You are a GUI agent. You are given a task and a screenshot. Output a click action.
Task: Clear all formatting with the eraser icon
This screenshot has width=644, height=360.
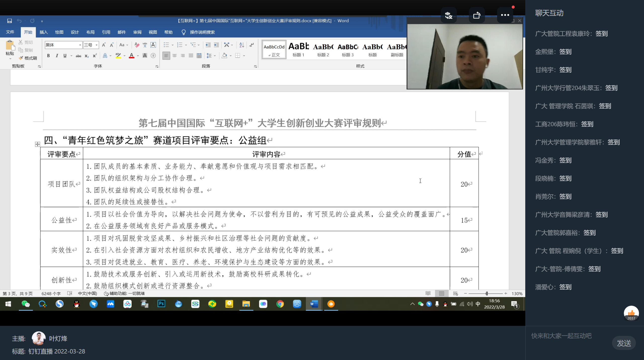pos(137,45)
